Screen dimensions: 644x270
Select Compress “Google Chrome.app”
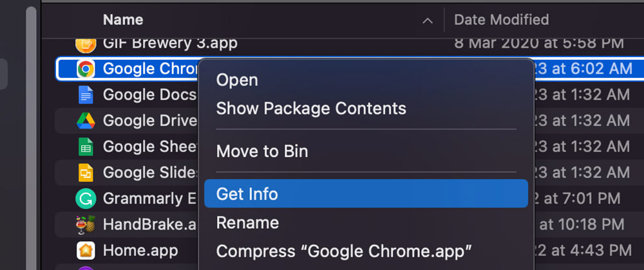coord(344,251)
